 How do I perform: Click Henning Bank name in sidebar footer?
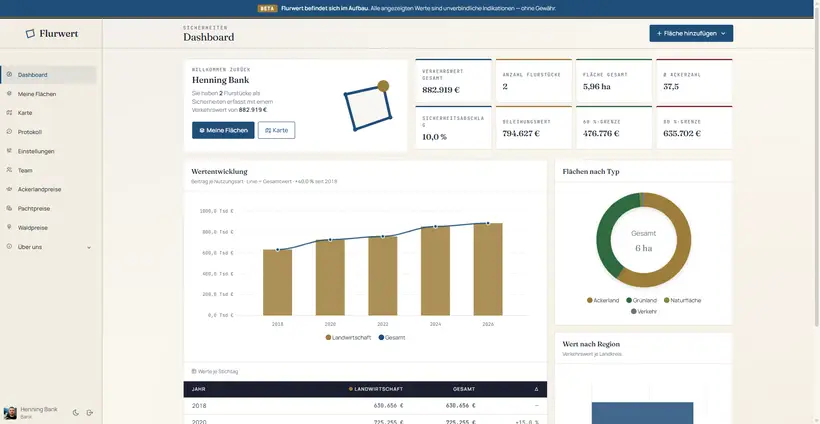pos(39,409)
